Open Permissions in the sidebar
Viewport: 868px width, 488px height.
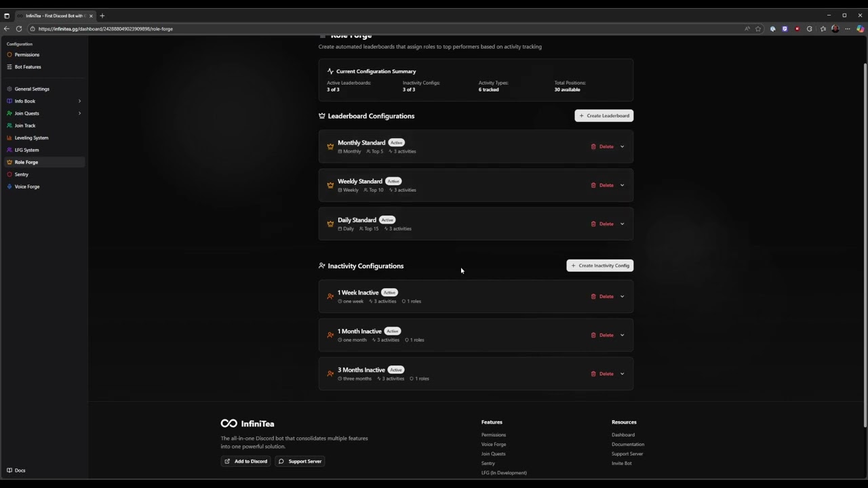coord(27,55)
